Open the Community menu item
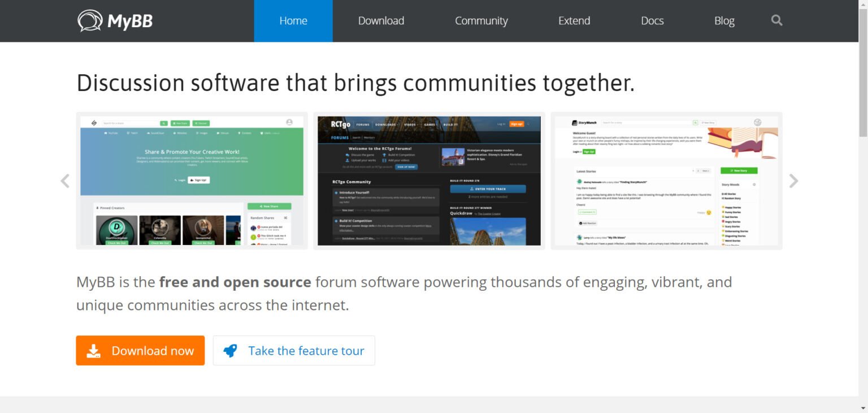Image resolution: width=868 pixels, height=413 pixels. [481, 21]
